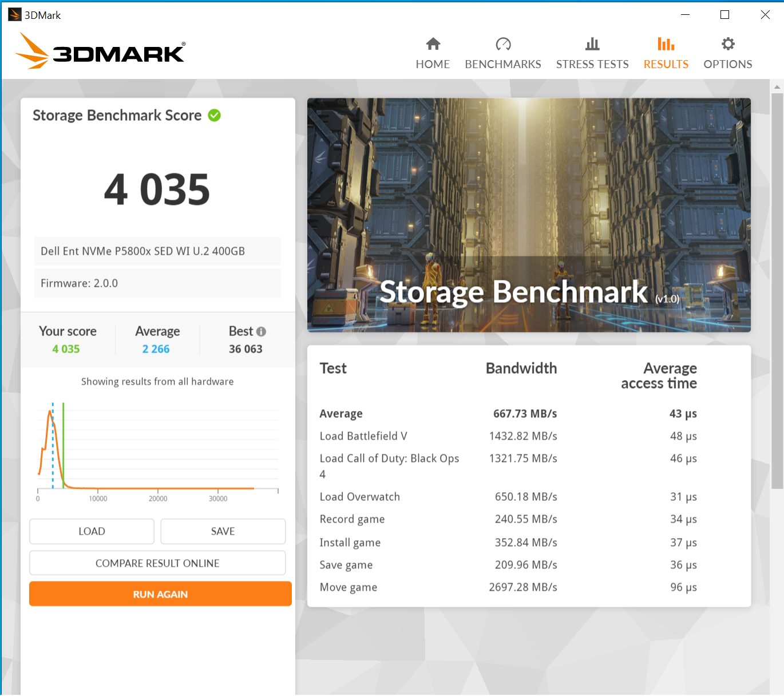
Task: Switch to the RESULTS tab
Action: pyautogui.click(x=666, y=64)
